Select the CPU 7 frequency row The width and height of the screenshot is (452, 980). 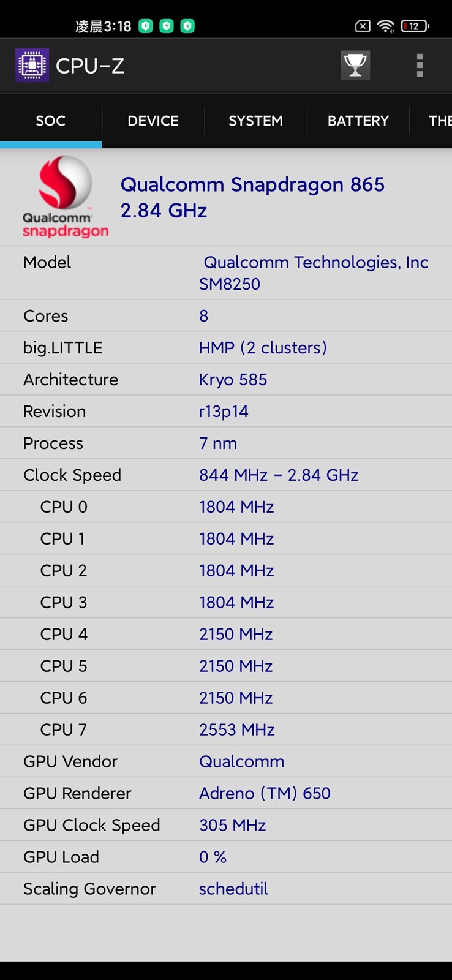(x=226, y=729)
